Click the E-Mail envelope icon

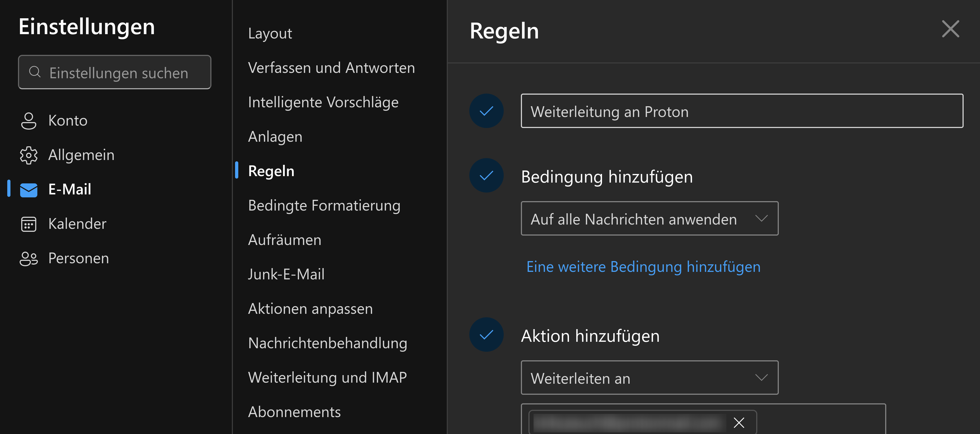point(28,190)
